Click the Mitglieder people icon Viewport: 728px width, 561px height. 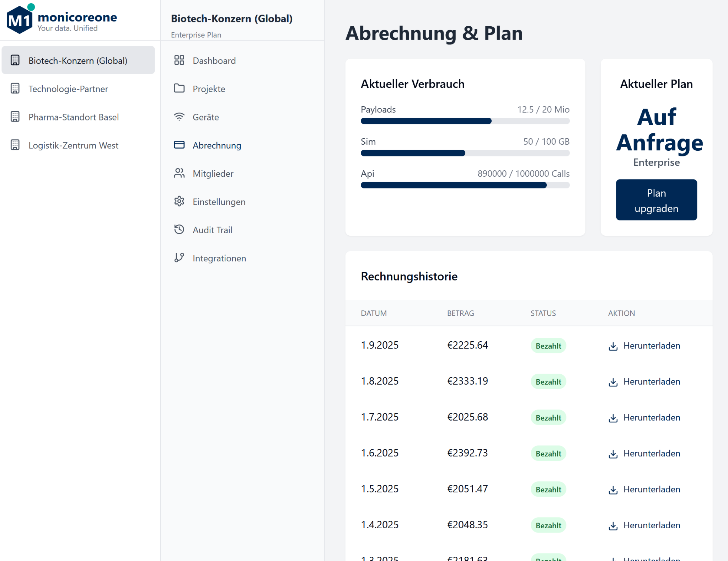[179, 173]
